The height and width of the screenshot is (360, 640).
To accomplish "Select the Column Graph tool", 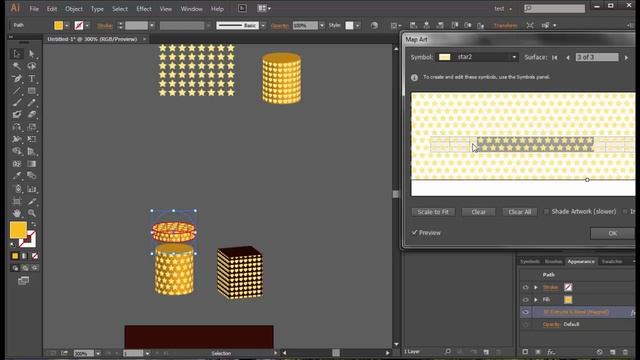I will point(31,189).
